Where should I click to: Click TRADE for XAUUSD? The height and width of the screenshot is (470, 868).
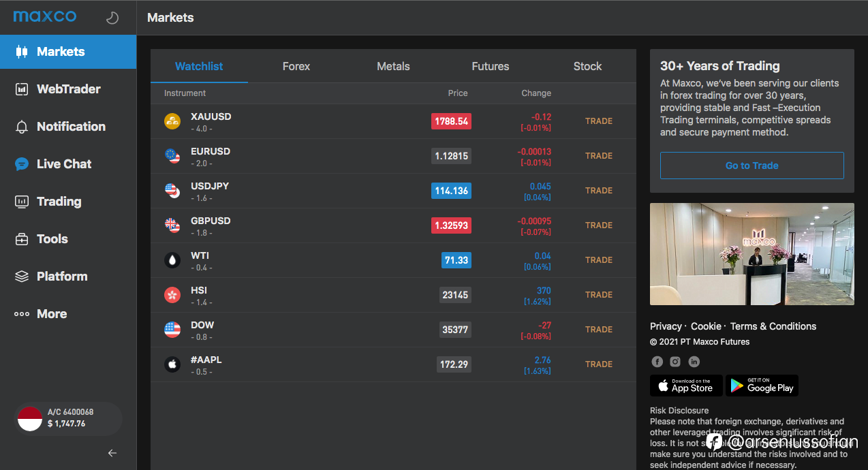click(x=599, y=121)
